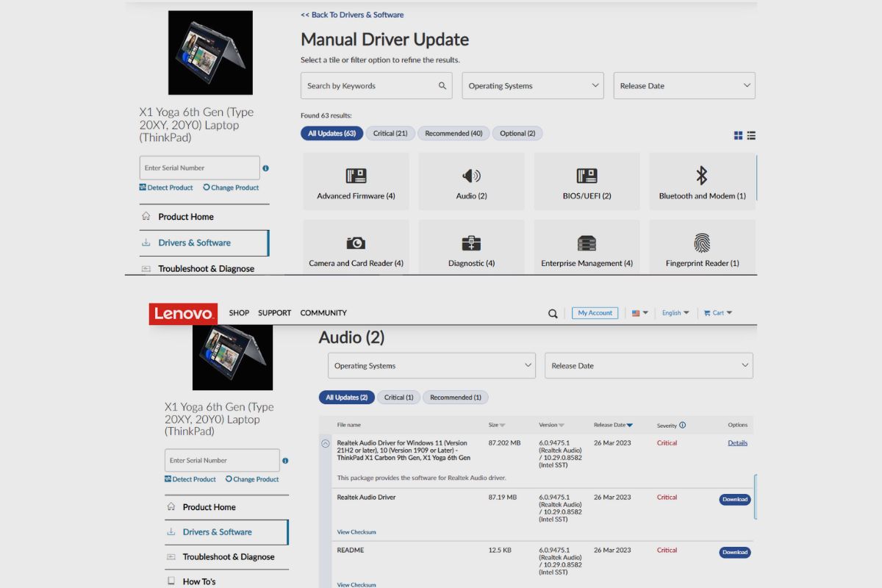Open Operating Systems dropdown on Manual Driver Update

(533, 85)
